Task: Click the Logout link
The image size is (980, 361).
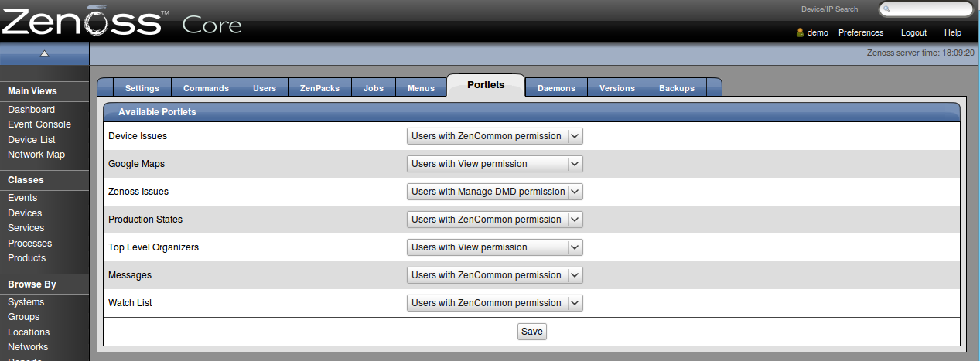Action: [x=913, y=33]
